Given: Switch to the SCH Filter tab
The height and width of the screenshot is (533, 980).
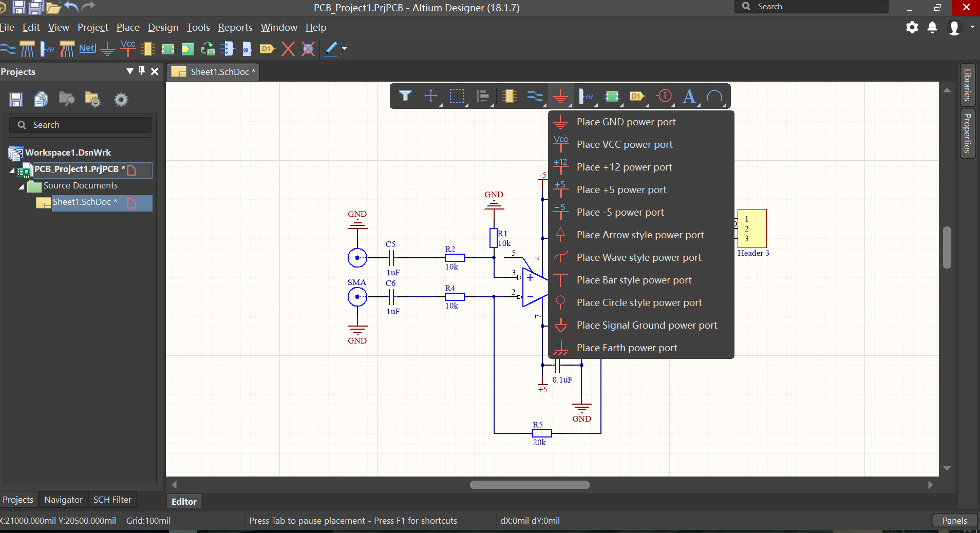Looking at the screenshot, I should [x=112, y=500].
